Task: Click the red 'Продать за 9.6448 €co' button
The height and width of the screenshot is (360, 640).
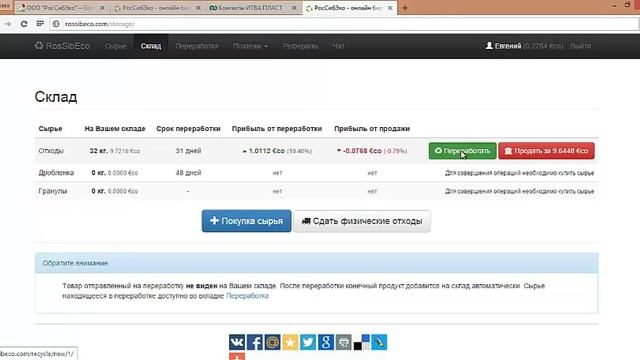Action: pos(546,151)
